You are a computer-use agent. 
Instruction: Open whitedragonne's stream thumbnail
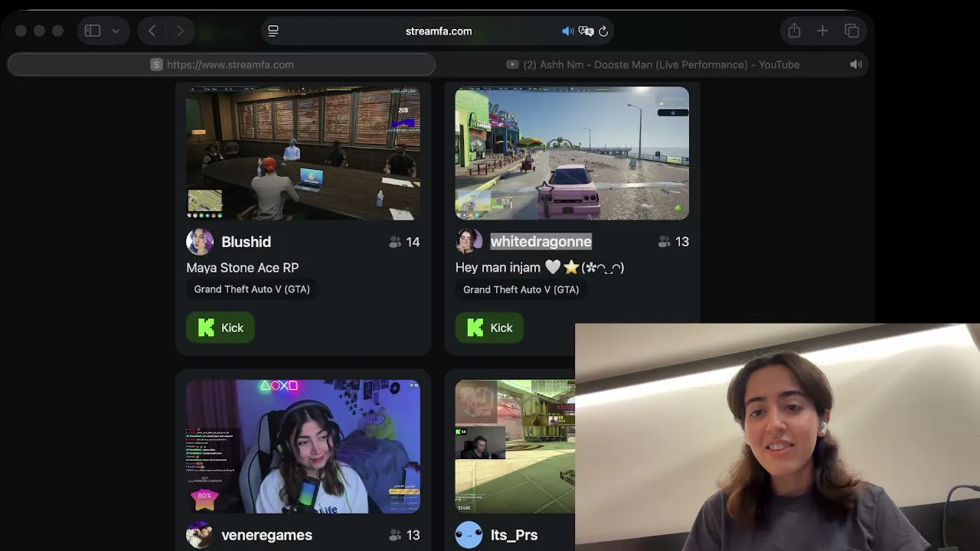point(572,153)
